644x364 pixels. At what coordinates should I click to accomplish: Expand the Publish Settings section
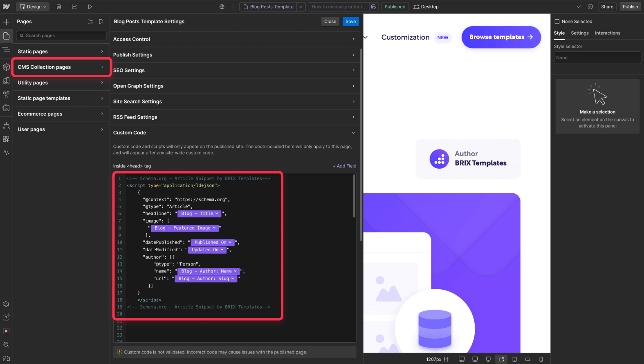235,55
